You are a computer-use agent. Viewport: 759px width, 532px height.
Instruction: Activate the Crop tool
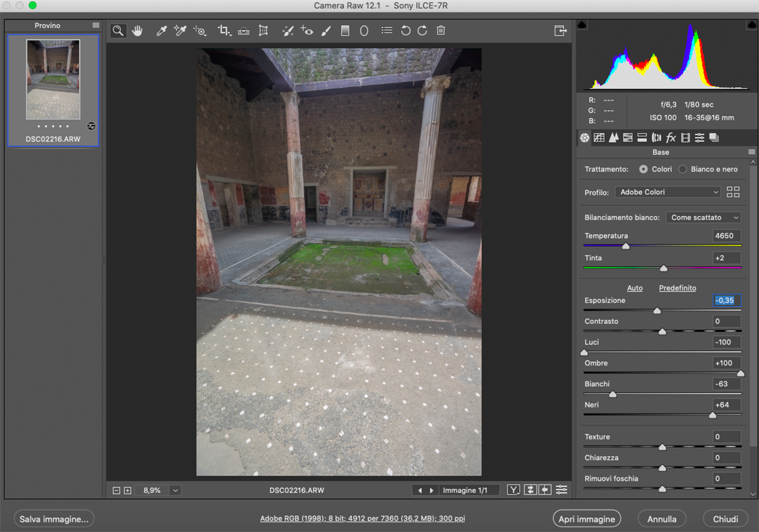223,31
